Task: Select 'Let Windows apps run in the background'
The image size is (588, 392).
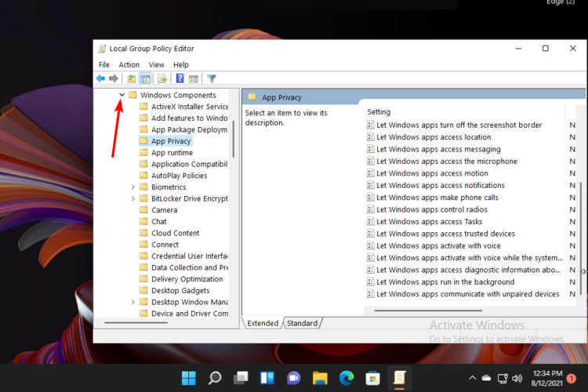Action: click(445, 282)
